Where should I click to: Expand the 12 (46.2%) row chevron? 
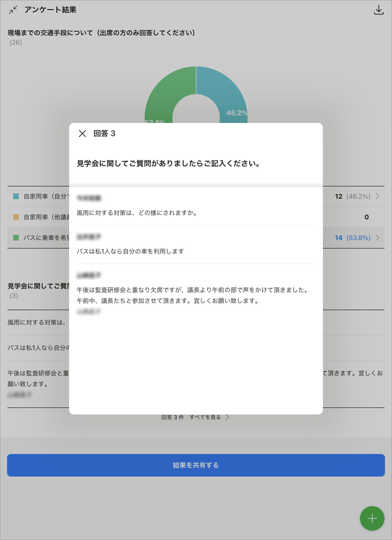click(377, 196)
